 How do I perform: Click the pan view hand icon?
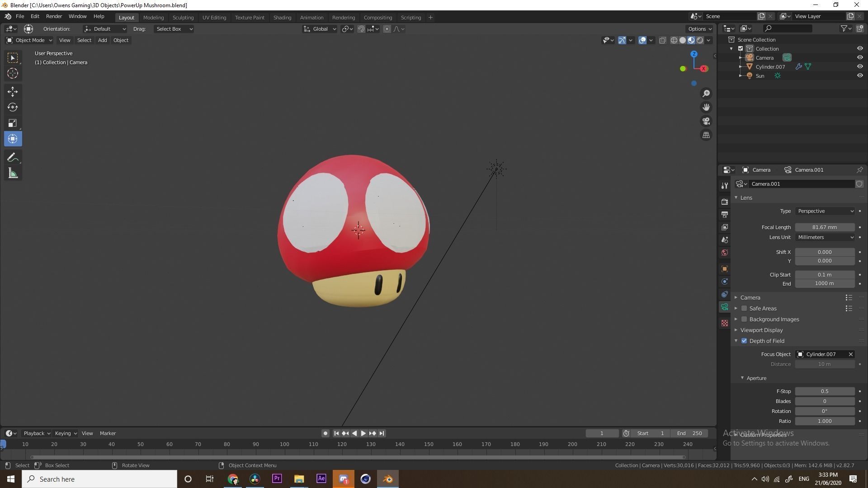(x=706, y=107)
